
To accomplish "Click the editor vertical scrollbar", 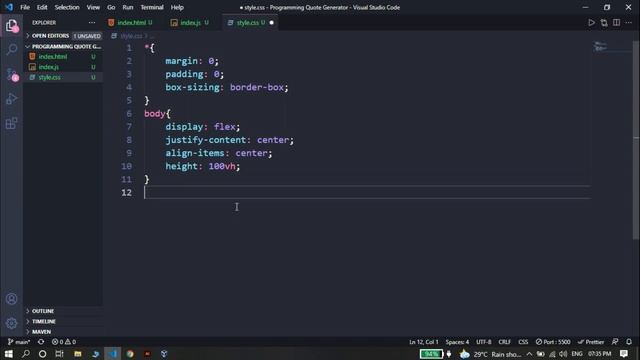I will coord(636,139).
